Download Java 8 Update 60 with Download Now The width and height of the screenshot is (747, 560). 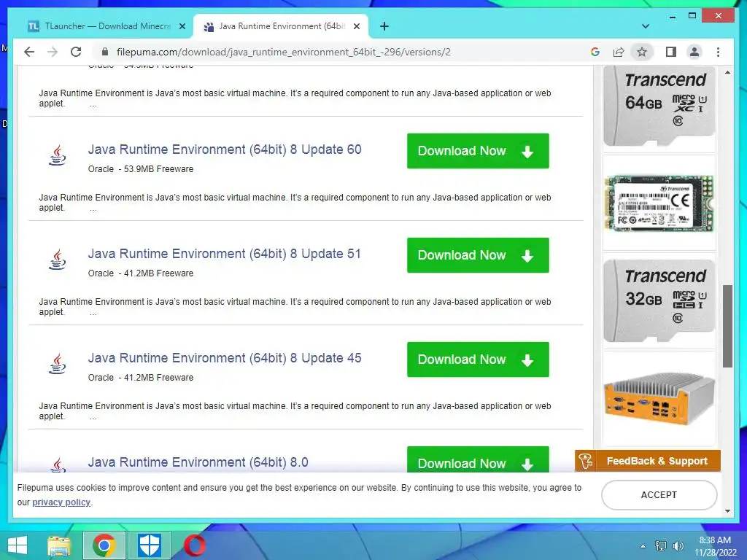[x=478, y=151]
